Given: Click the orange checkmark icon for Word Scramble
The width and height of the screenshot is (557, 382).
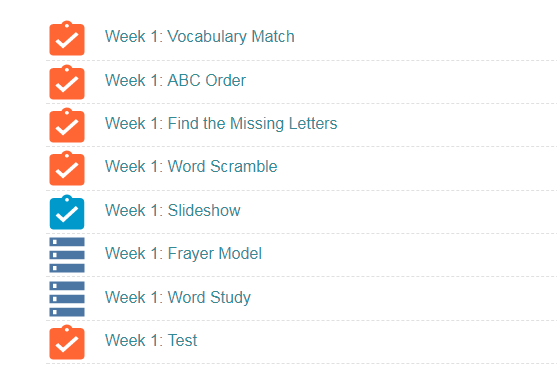Looking at the screenshot, I should (x=67, y=168).
